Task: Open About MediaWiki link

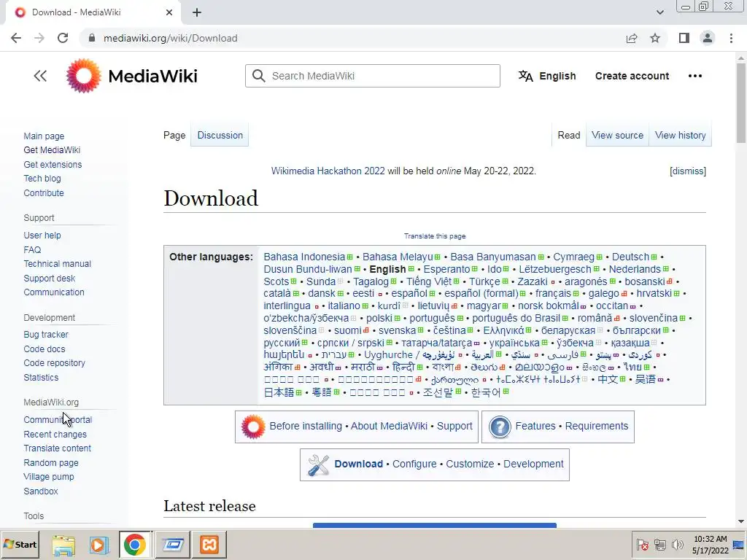Action: [x=389, y=426]
